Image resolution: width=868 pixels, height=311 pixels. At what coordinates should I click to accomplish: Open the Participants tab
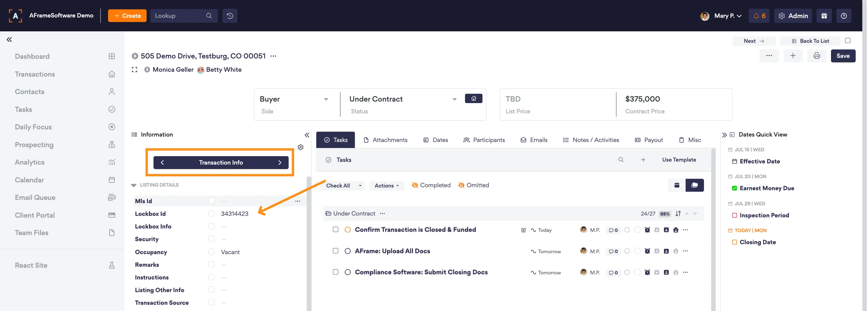[484, 140]
